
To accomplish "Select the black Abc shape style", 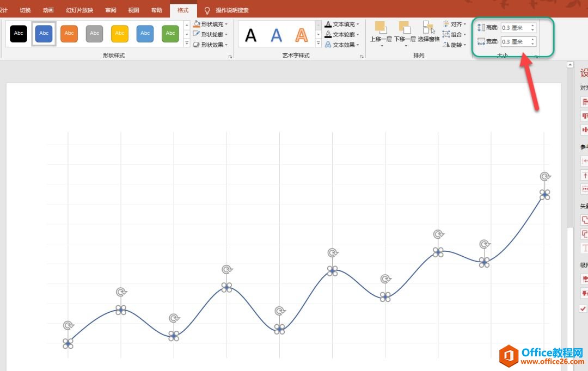I will pos(19,33).
